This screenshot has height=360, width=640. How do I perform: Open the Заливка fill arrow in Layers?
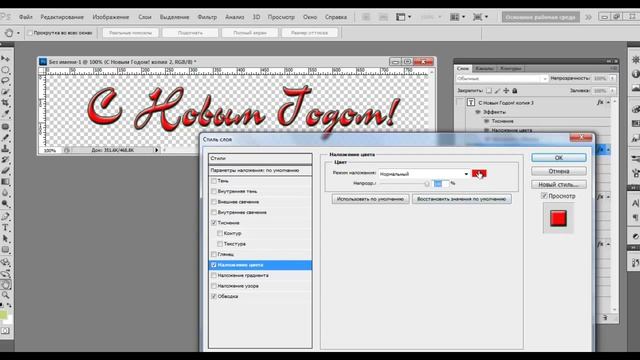pos(612,91)
